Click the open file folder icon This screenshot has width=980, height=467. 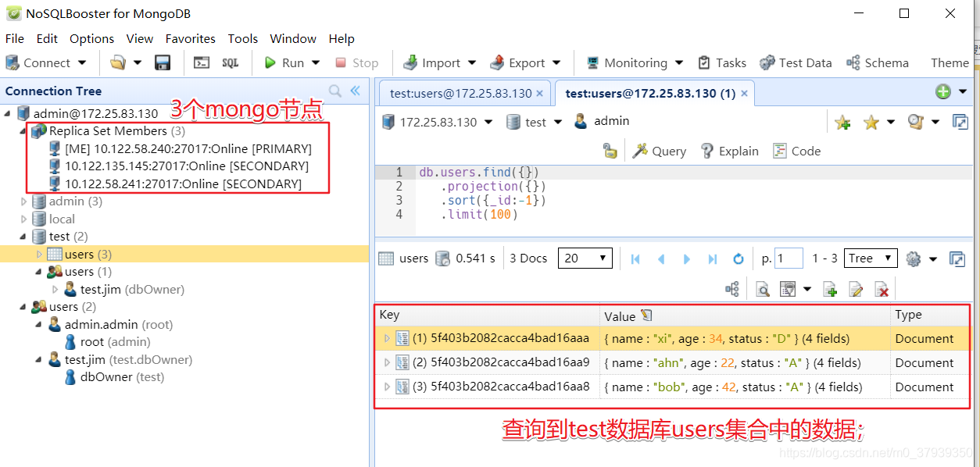pos(118,62)
